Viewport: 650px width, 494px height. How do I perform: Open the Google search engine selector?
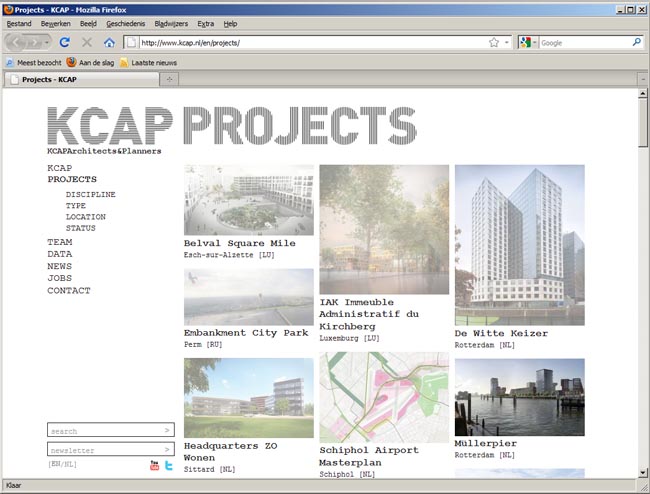(x=529, y=42)
